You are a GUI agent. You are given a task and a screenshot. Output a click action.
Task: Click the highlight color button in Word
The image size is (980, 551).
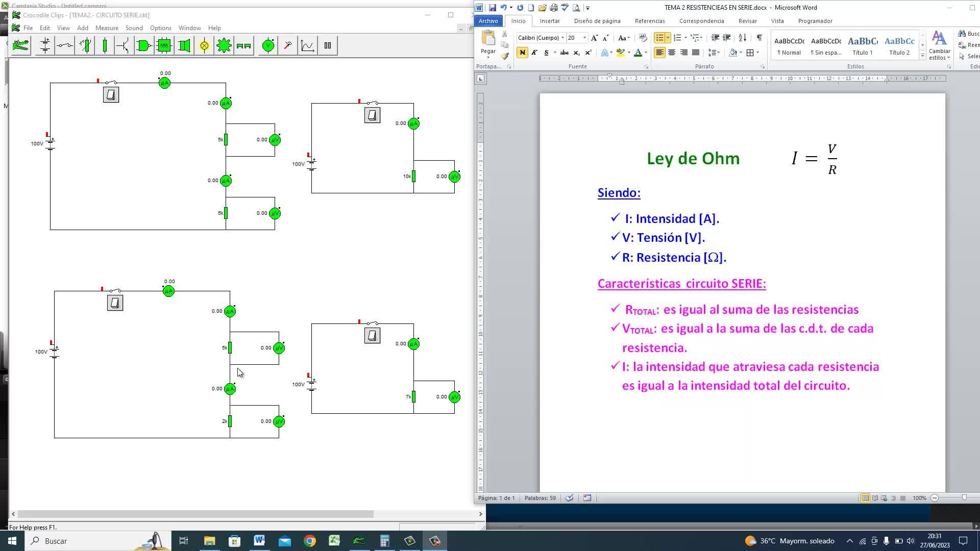(620, 53)
